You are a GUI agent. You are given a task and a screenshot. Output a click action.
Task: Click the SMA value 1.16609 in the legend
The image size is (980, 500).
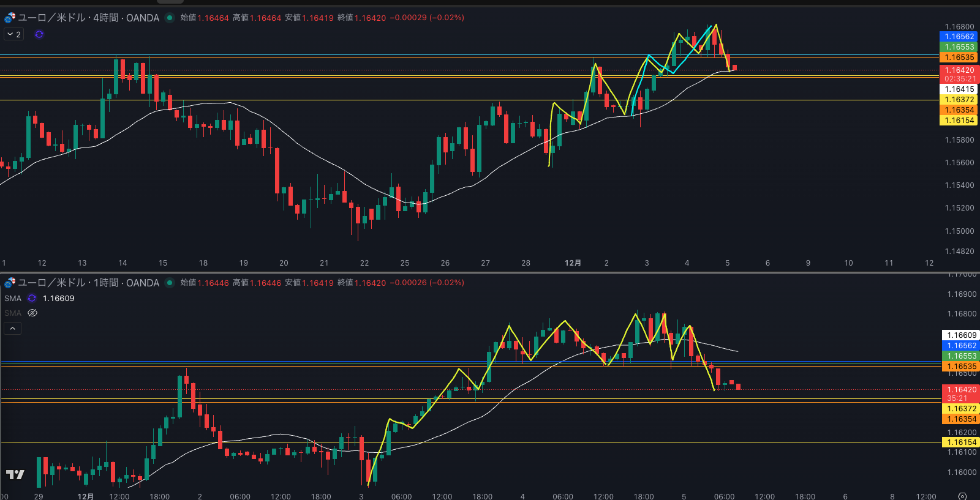(x=59, y=298)
